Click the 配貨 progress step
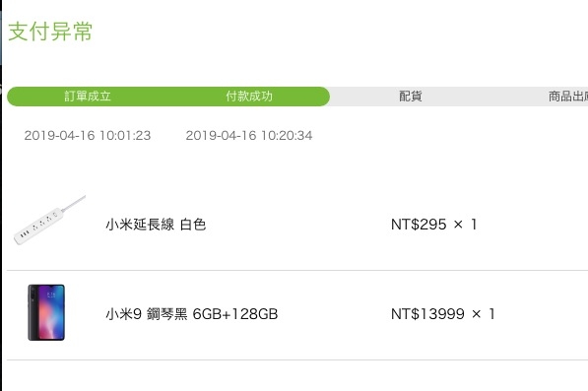588x391 pixels. (411, 97)
